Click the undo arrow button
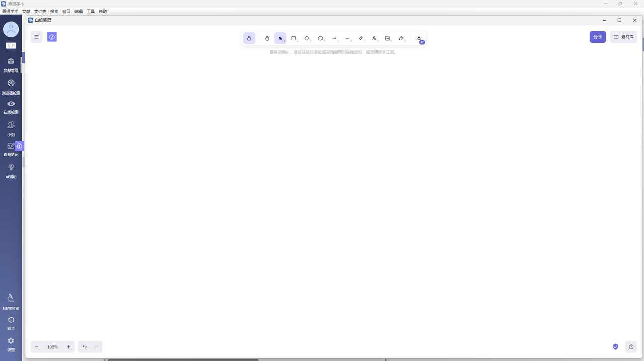This screenshot has height=361, width=644. 84,347
